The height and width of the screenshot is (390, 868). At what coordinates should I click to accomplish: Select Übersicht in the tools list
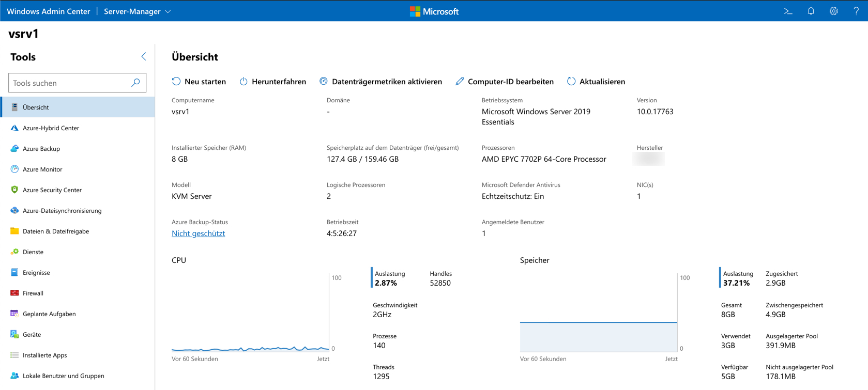[78, 107]
